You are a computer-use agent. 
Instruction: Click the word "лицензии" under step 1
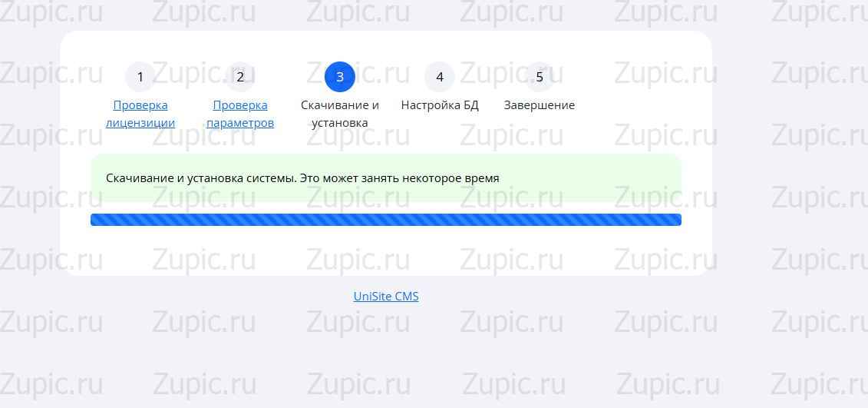tap(140, 123)
